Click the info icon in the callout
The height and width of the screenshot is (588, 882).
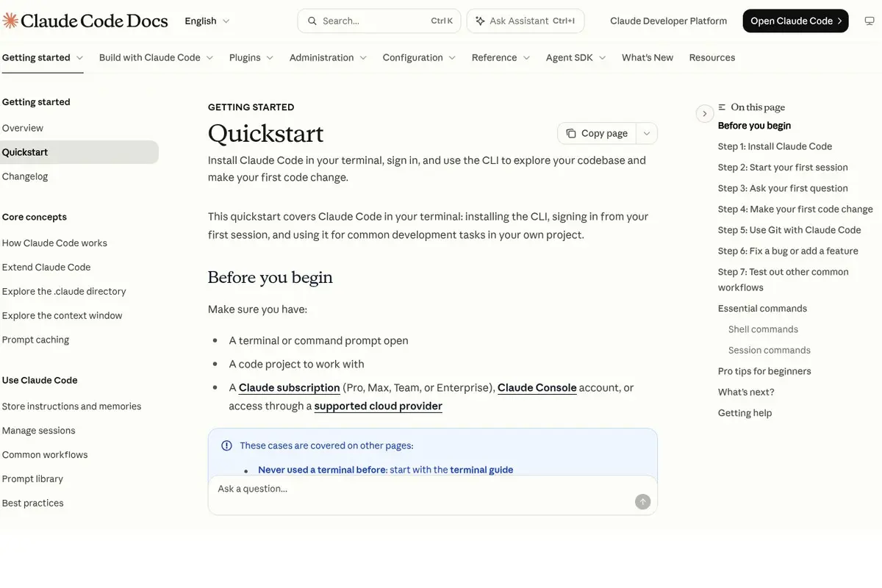(x=226, y=445)
